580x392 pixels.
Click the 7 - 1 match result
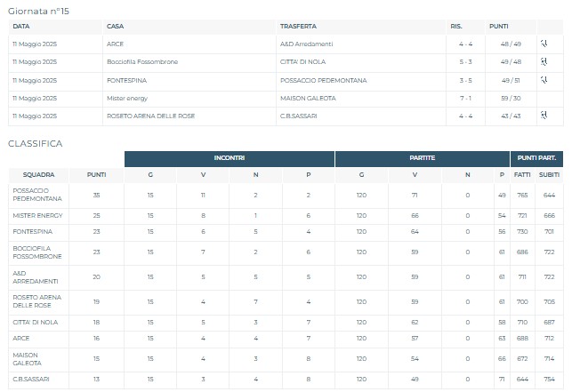coord(466,99)
